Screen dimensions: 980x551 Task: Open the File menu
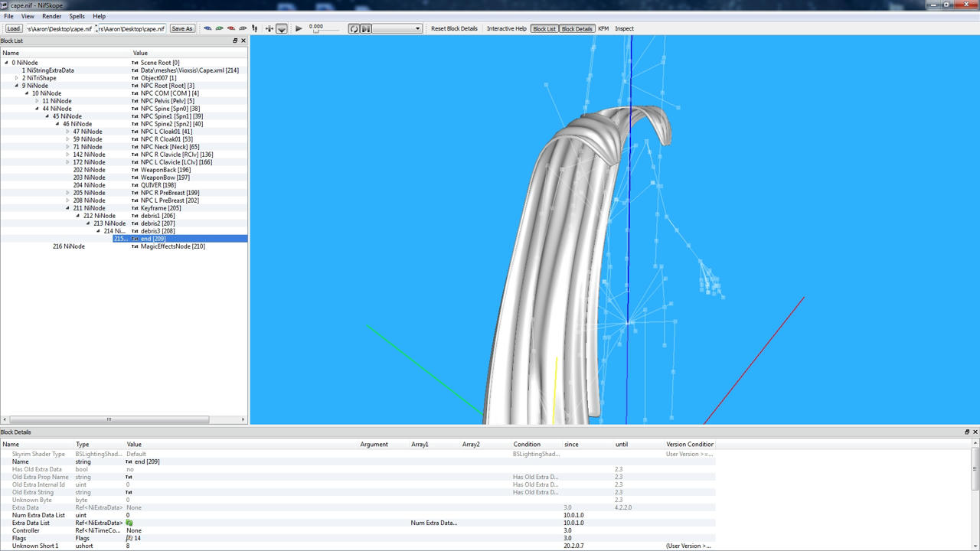click(8, 16)
